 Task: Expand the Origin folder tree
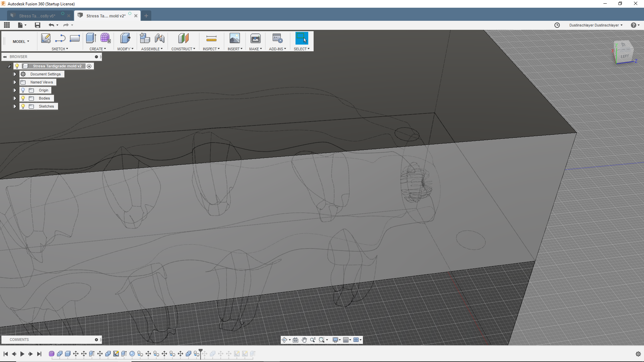coord(15,90)
